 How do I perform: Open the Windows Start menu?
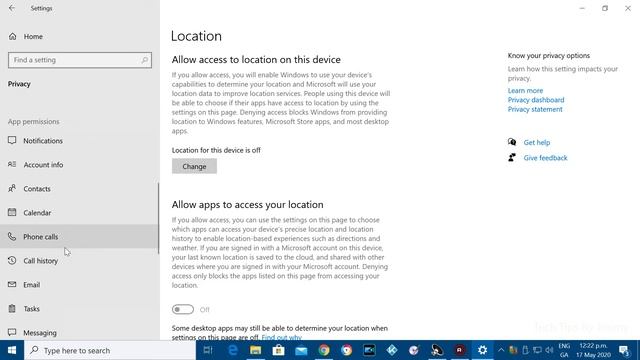[12, 350]
